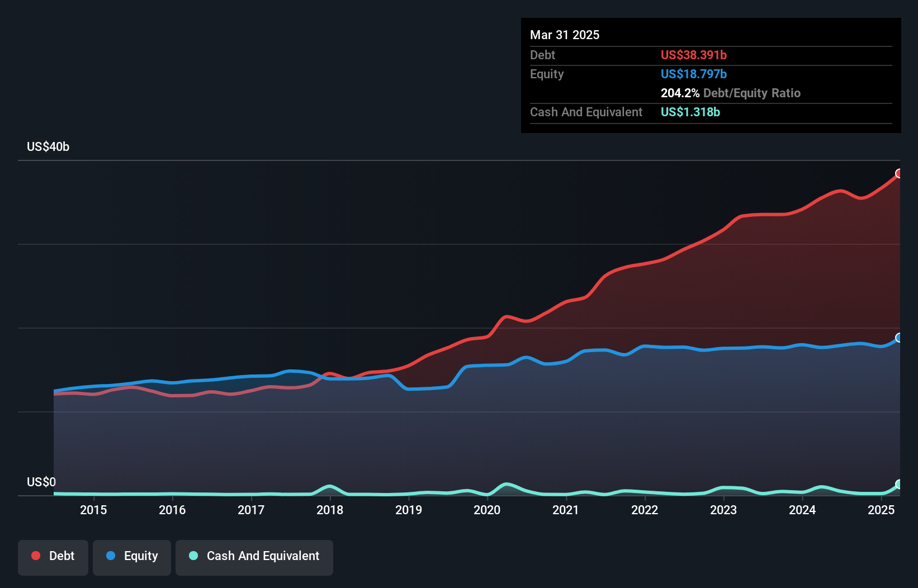This screenshot has height=588, width=918.
Task: Click the 2020 x-axis year label
Action: coord(487,510)
